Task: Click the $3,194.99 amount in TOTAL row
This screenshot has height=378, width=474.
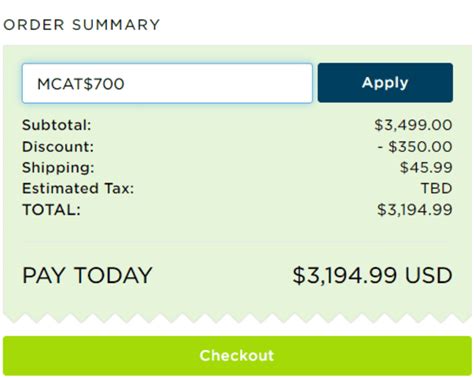Action: click(415, 210)
